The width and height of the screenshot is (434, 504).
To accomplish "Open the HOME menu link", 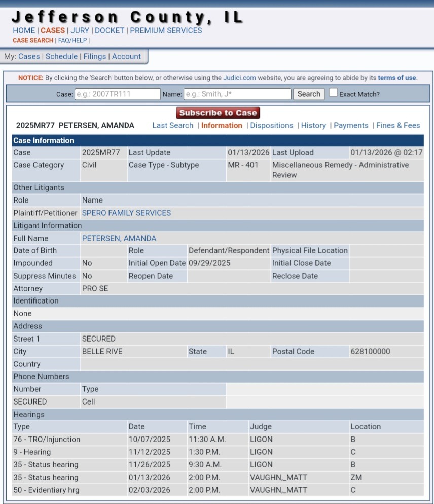I will 24,30.
